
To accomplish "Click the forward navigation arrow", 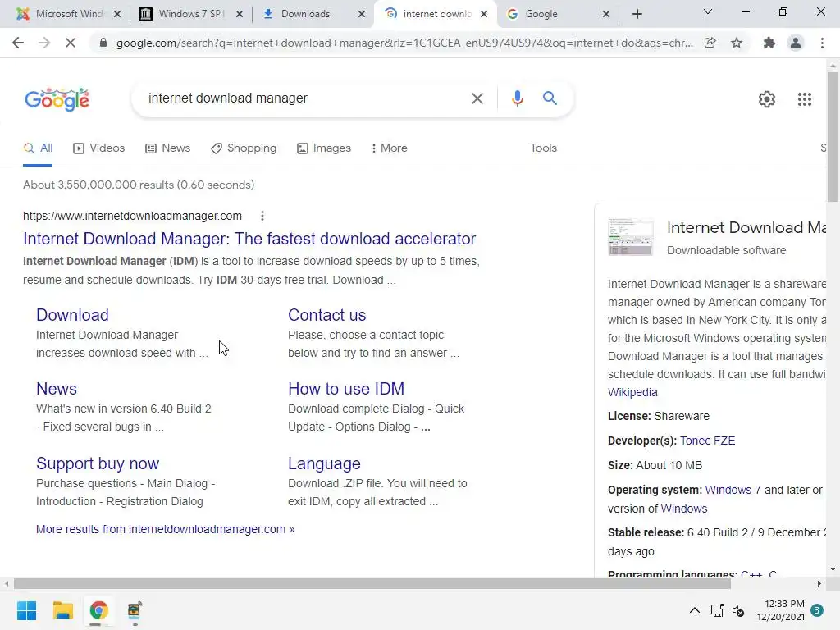I will [x=44, y=43].
